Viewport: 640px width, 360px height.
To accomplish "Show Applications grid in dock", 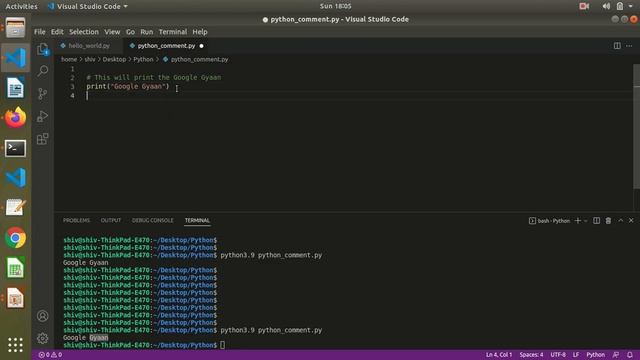I will [x=16, y=345].
